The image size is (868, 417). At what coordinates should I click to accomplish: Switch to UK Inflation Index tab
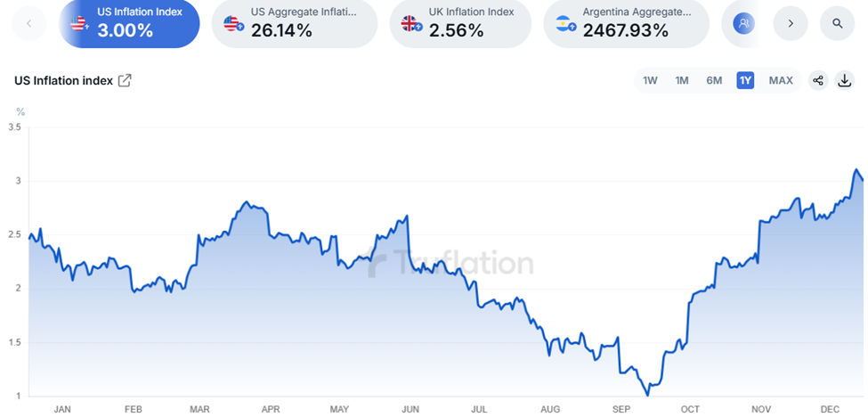tap(460, 23)
